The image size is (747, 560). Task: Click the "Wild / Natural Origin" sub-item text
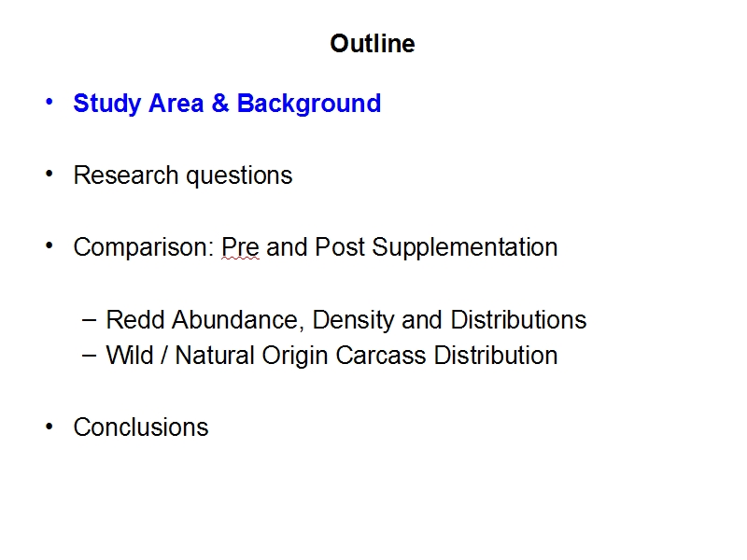(217, 356)
